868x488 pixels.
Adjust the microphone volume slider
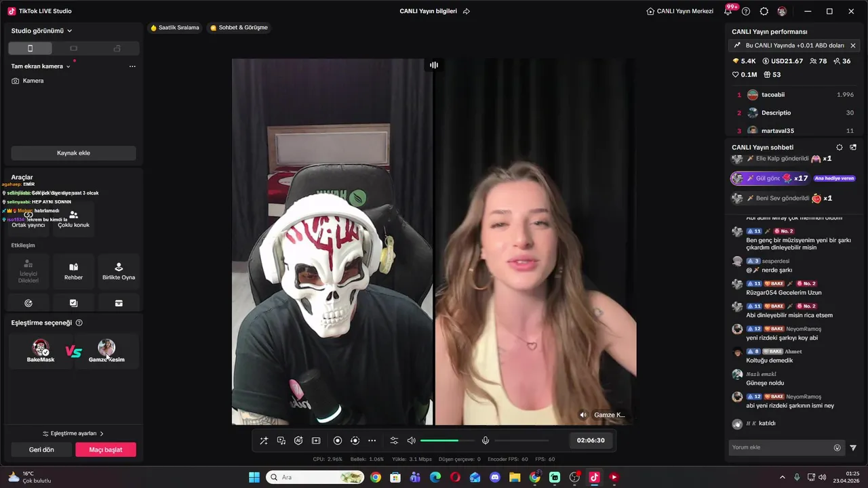(522, 441)
